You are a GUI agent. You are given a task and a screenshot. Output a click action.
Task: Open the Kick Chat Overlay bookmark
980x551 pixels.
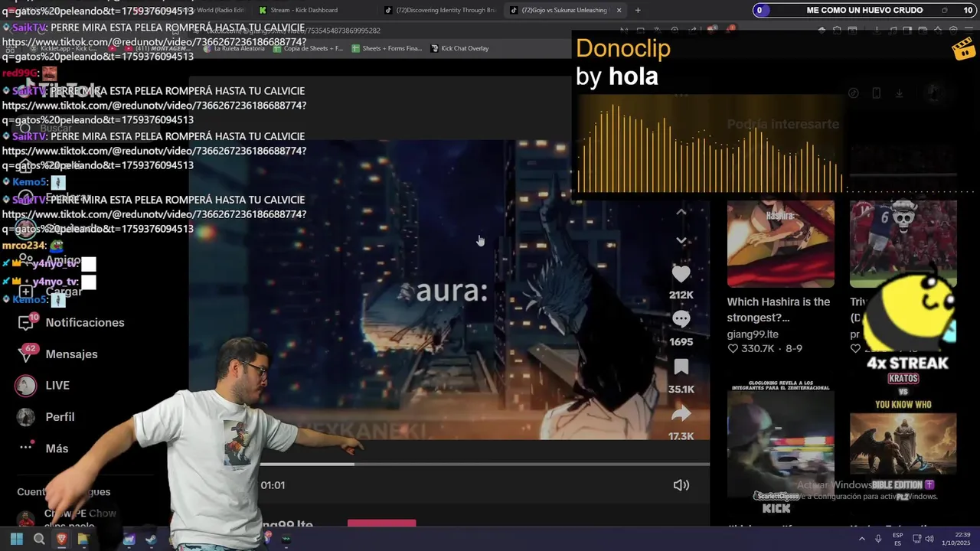click(x=459, y=48)
